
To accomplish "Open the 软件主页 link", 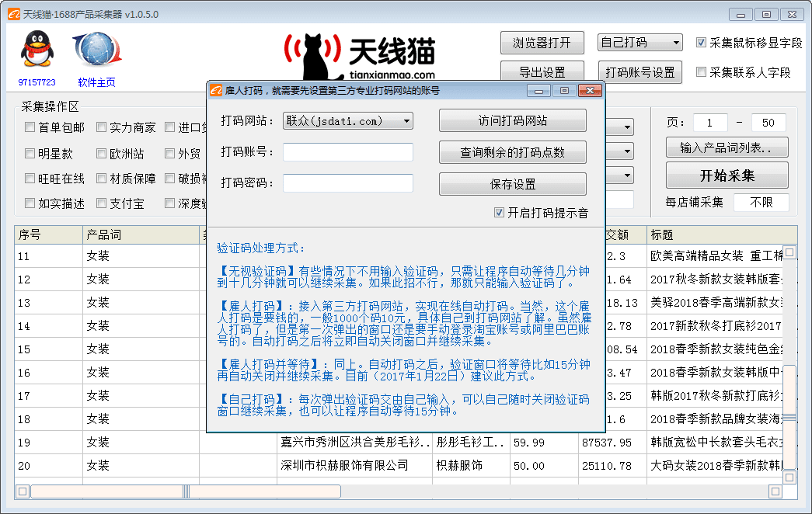I will coord(97,82).
